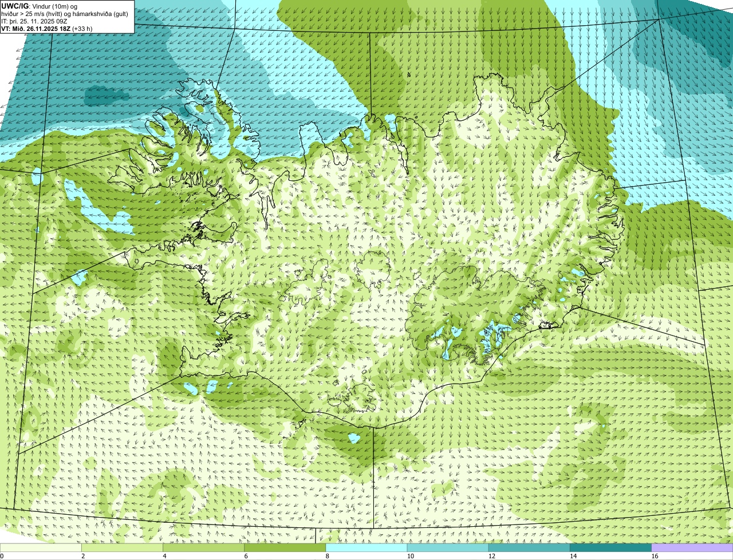Click the scale tick label '8'
The height and width of the screenshot is (560, 733).
(x=327, y=556)
